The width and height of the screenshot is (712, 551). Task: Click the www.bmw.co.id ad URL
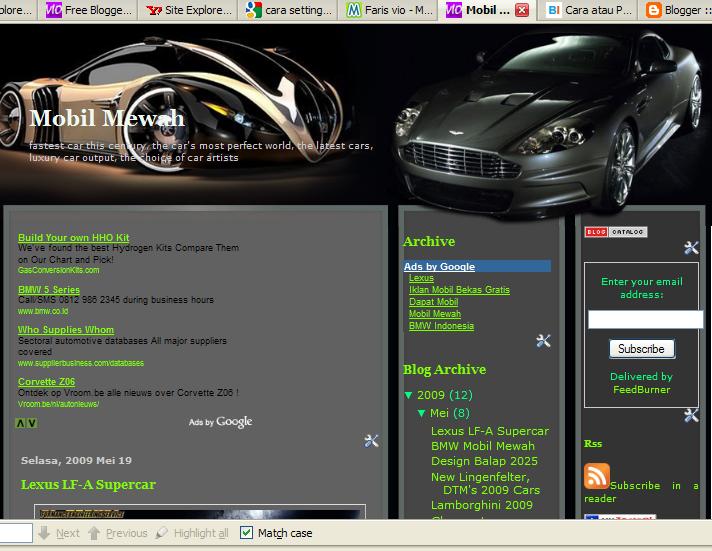pos(43,311)
